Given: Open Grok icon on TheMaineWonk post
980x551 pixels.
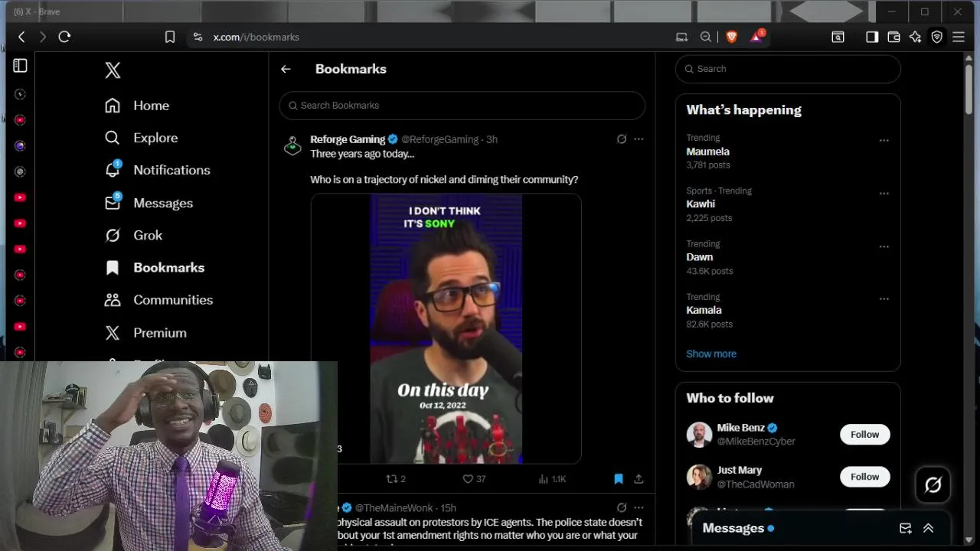Looking at the screenshot, I should [622, 507].
